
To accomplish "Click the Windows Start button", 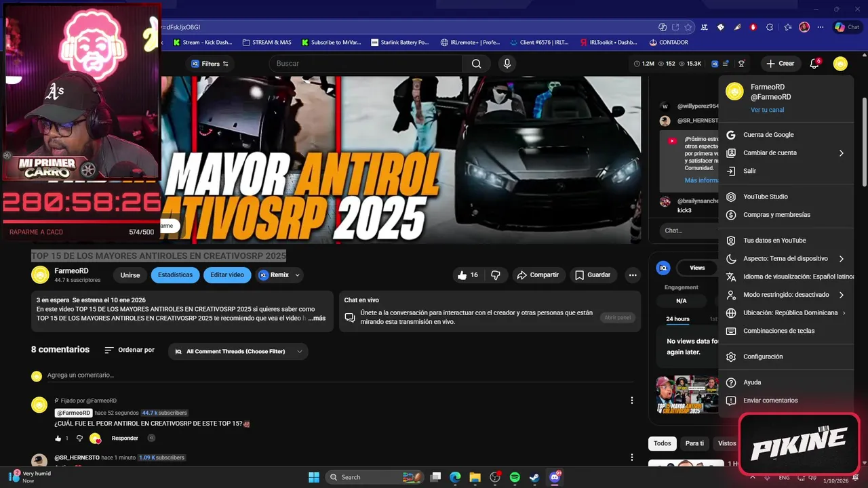I will pos(314,477).
